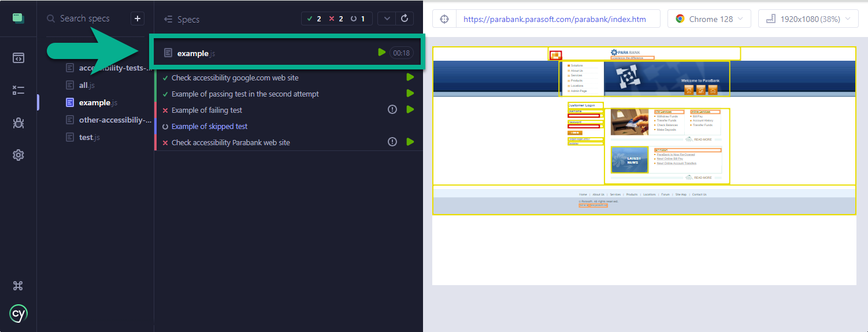Screen dimensions: 868x332
Task: Open the Settings gear in the sidebar
Action: tap(18, 155)
